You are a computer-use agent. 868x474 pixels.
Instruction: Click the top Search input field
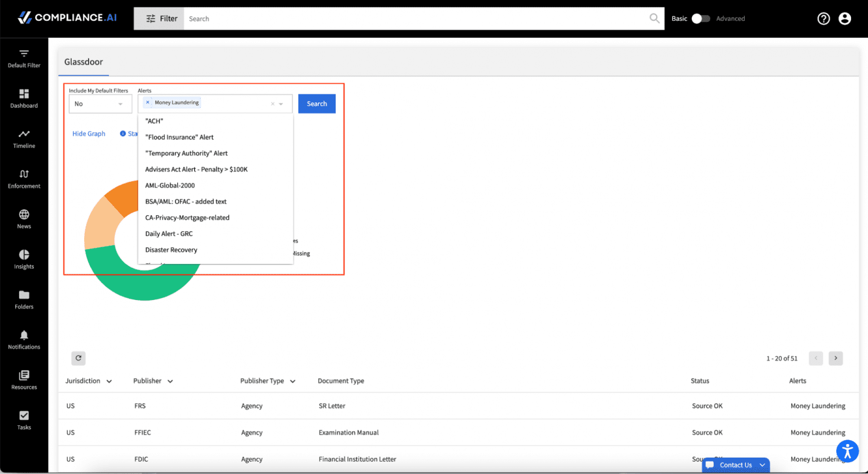(418, 19)
